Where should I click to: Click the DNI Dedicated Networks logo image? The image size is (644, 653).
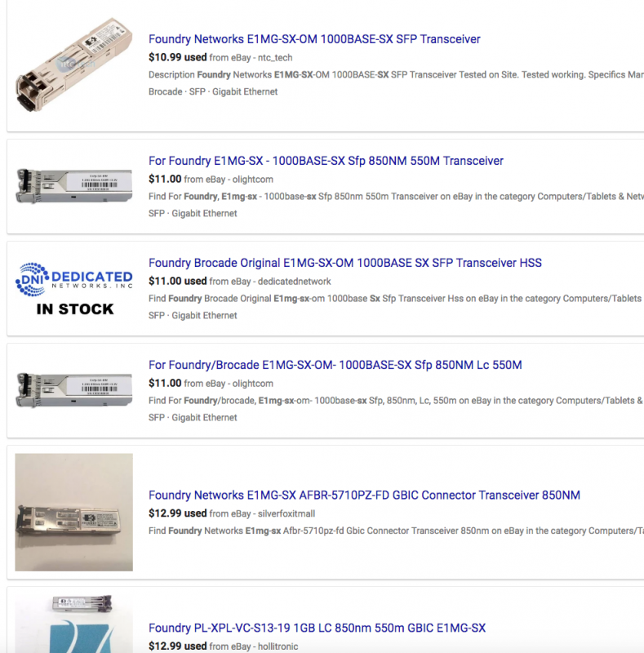click(74, 279)
